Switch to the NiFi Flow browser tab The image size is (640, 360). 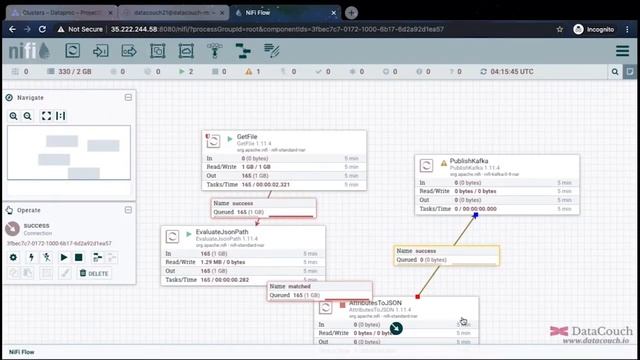click(x=285, y=13)
